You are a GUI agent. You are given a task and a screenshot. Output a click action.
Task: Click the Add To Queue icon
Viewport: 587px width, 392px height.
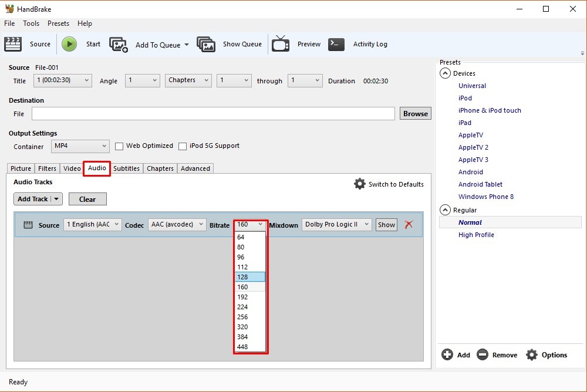pos(119,45)
